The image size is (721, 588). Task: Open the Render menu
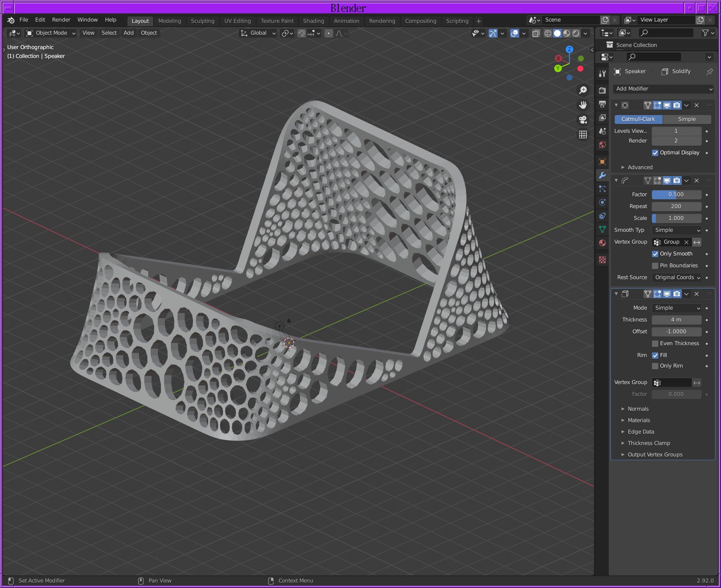(x=61, y=20)
